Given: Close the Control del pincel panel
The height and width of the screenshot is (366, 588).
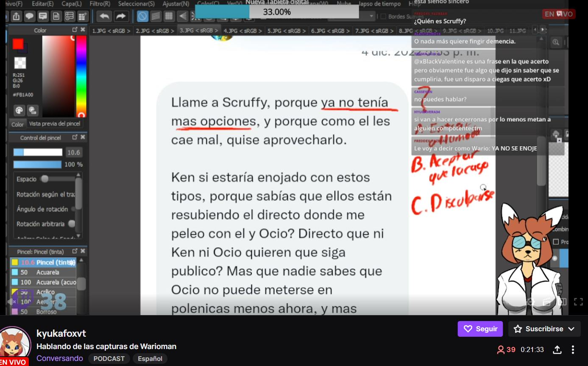Looking at the screenshot, I should pyautogui.click(x=83, y=137).
